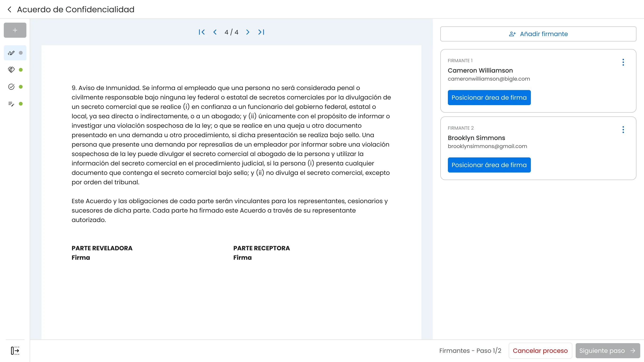This screenshot has height=362, width=644.
Task: Click cameronwilliamson@bigle.com email text
Action: (489, 79)
